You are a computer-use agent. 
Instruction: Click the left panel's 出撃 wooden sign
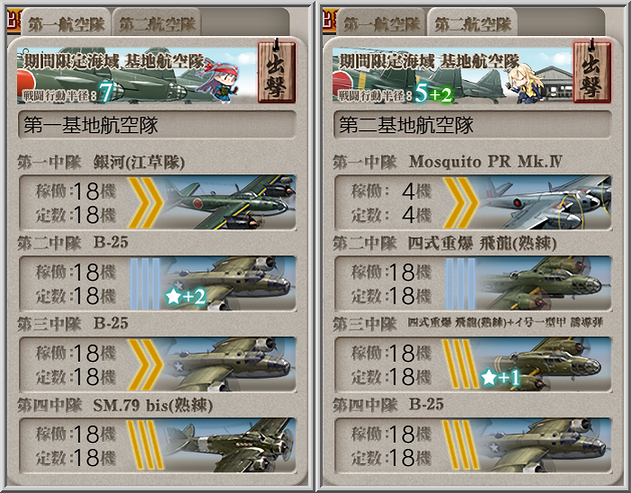coord(276,72)
